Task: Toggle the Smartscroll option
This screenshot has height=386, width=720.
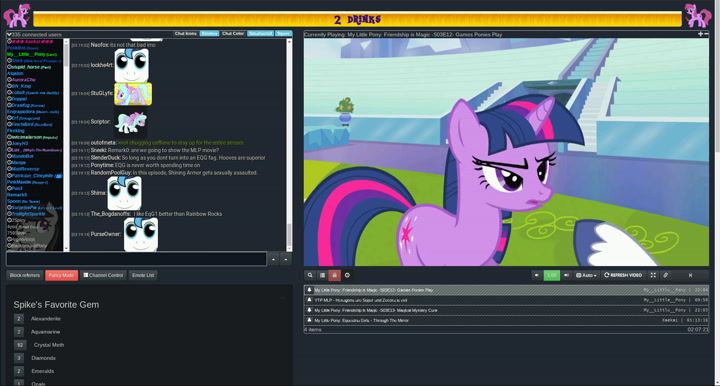Action: coord(261,34)
